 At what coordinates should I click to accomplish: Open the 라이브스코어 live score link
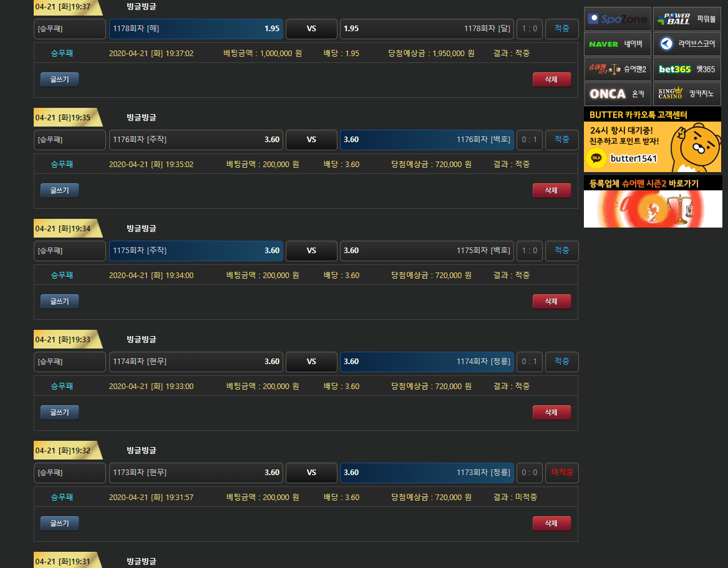pyautogui.click(x=687, y=44)
